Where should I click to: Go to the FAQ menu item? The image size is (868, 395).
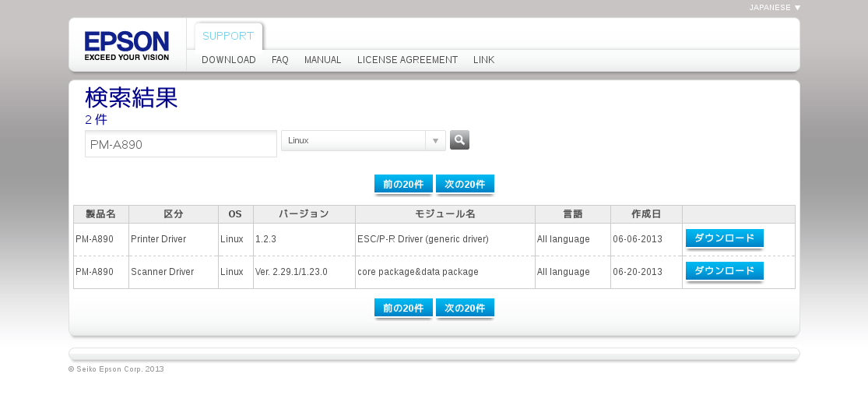(280, 60)
